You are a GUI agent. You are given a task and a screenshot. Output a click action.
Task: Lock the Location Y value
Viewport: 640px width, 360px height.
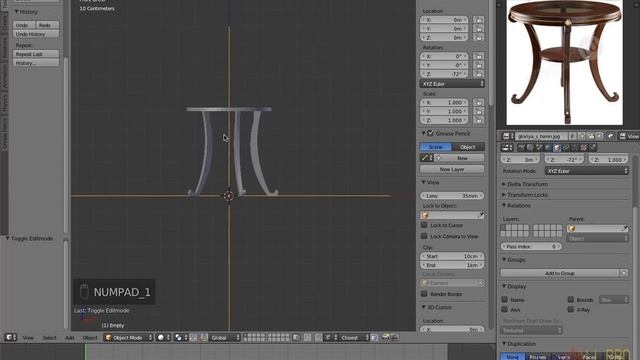478,29
